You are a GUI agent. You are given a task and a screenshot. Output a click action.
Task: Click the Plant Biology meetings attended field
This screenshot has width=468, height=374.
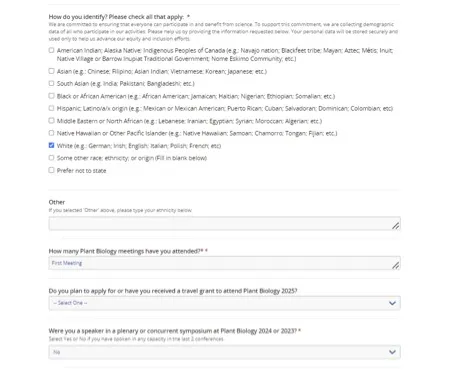click(x=224, y=263)
